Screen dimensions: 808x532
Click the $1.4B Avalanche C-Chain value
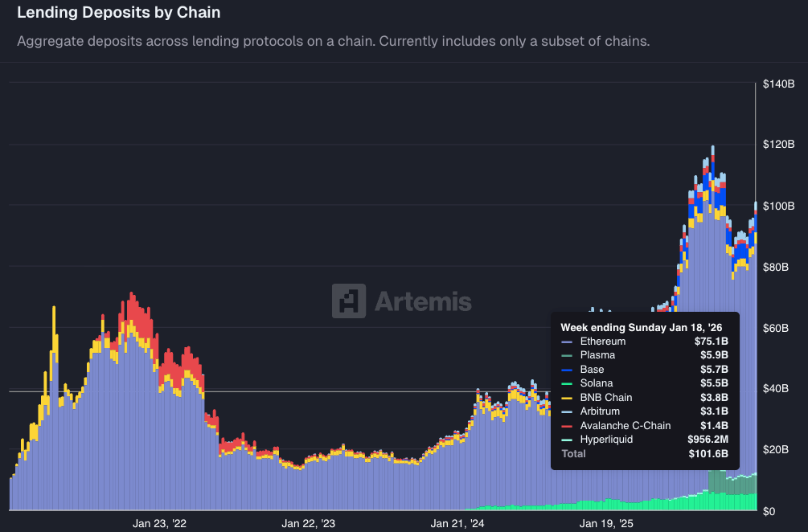pos(714,426)
